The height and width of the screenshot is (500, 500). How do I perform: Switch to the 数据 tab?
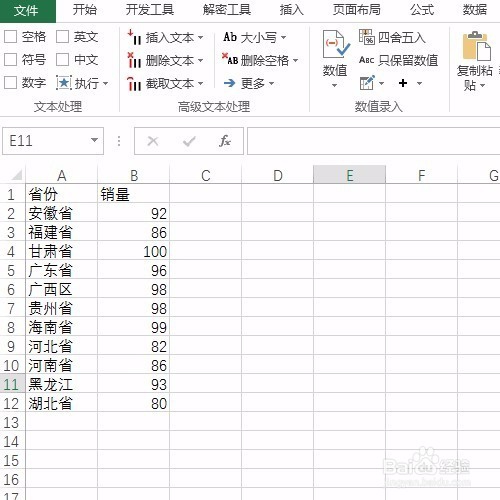[x=475, y=10]
